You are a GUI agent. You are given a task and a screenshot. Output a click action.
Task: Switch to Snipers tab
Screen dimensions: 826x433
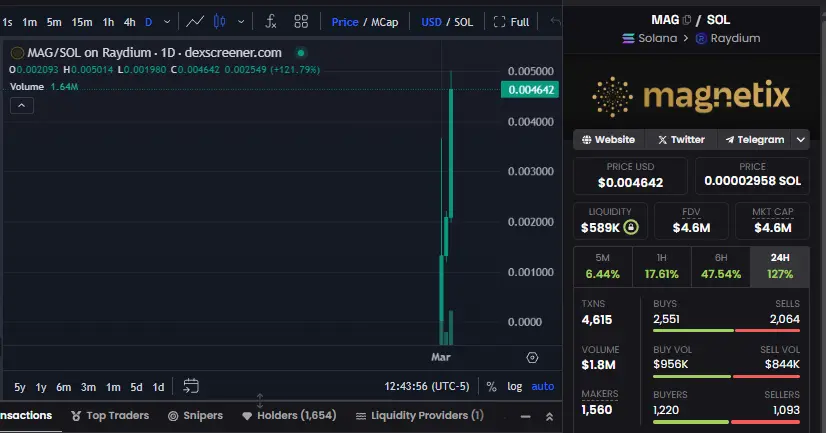pos(195,416)
